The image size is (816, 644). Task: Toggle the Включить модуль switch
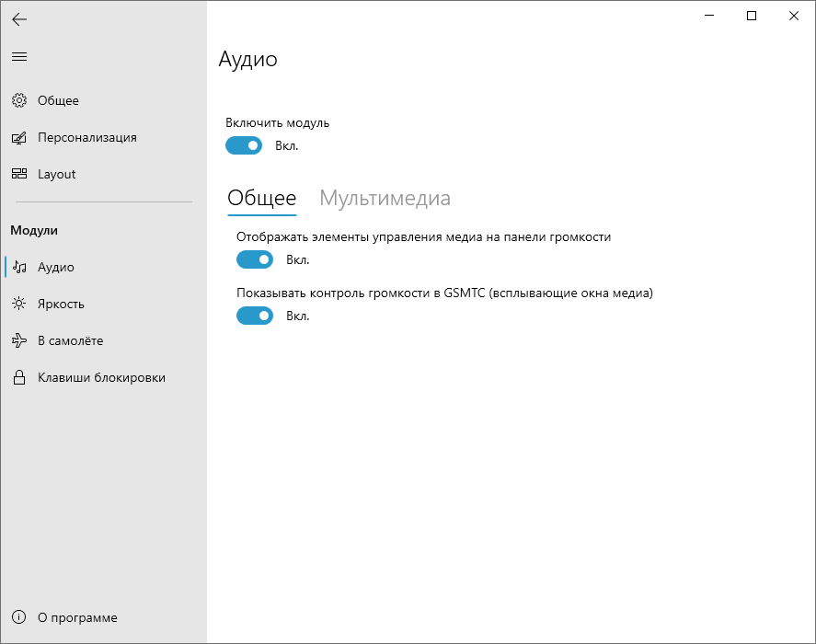(x=244, y=145)
